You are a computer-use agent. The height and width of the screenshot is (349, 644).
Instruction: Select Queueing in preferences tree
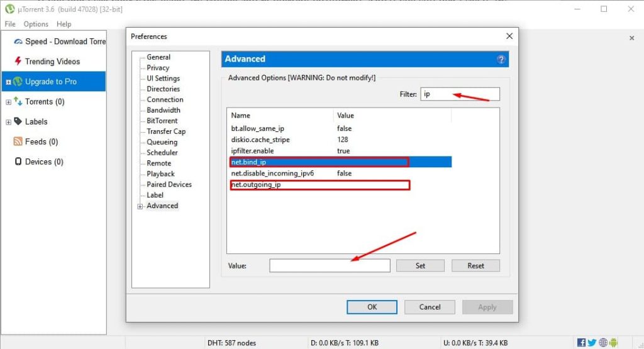162,142
